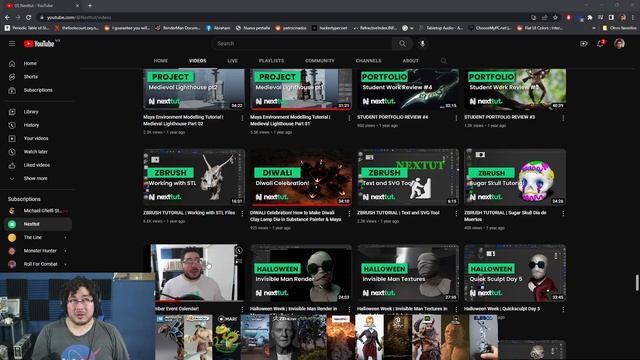The image size is (640, 360).
Task: Open the PLAYLISTS tab
Action: (x=271, y=61)
